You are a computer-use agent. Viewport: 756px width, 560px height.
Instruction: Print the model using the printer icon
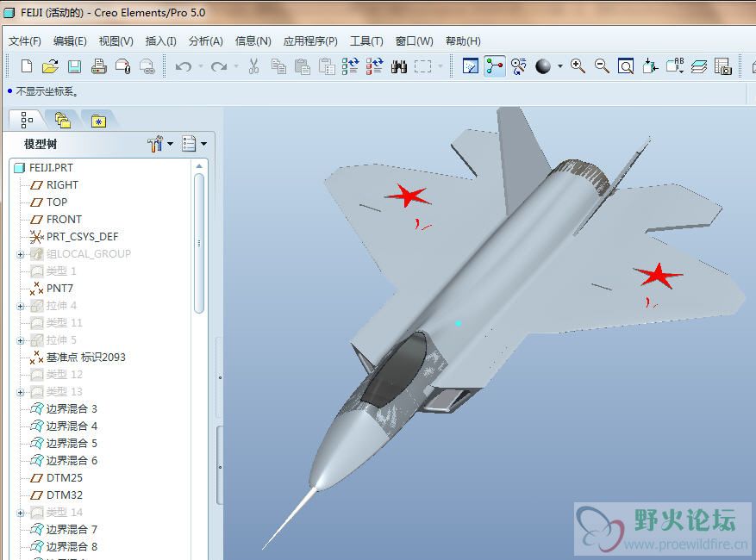[x=98, y=66]
